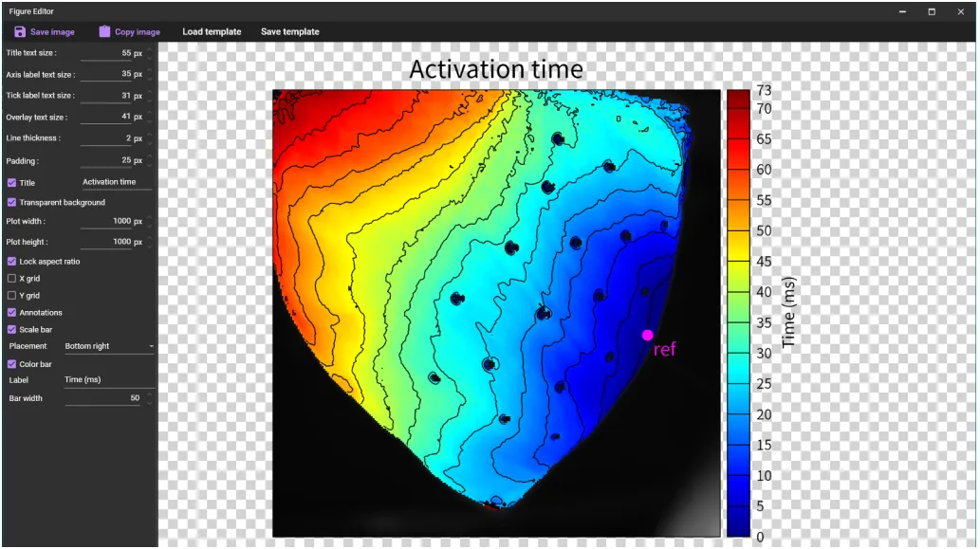980x549 pixels.
Task: Click the color bar Label field Time (ms)
Action: coord(107,380)
